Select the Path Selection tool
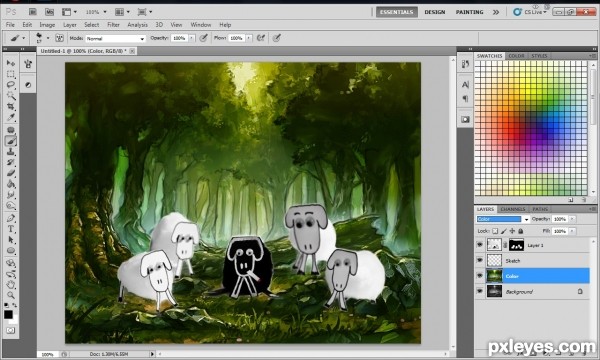Viewport: 600px width, 360px height. coord(11,240)
